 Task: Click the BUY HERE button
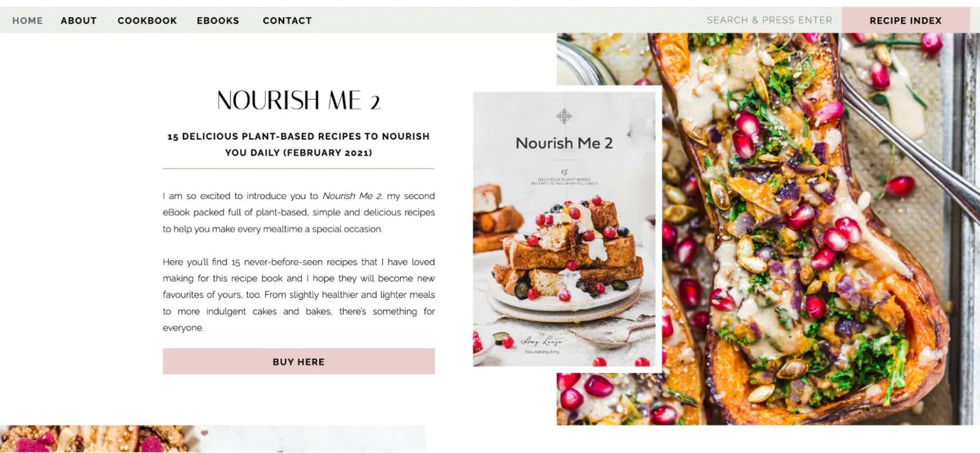click(x=299, y=361)
